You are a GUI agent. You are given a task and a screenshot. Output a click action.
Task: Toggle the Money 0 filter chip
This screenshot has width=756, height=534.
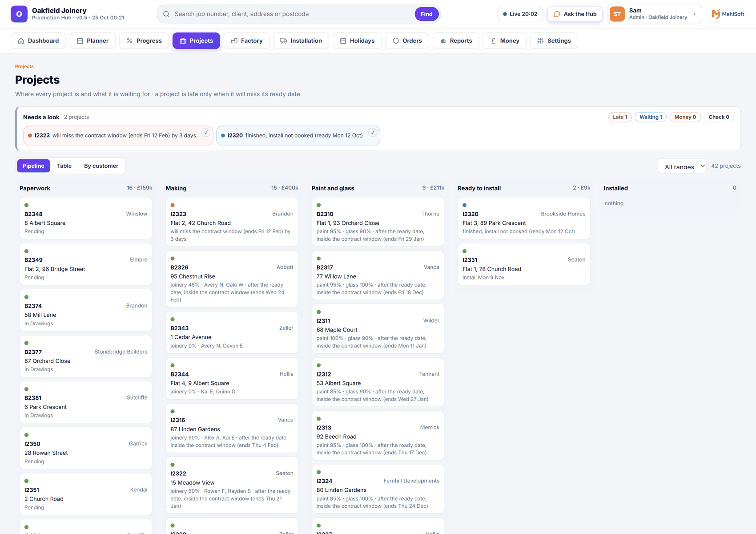(685, 117)
